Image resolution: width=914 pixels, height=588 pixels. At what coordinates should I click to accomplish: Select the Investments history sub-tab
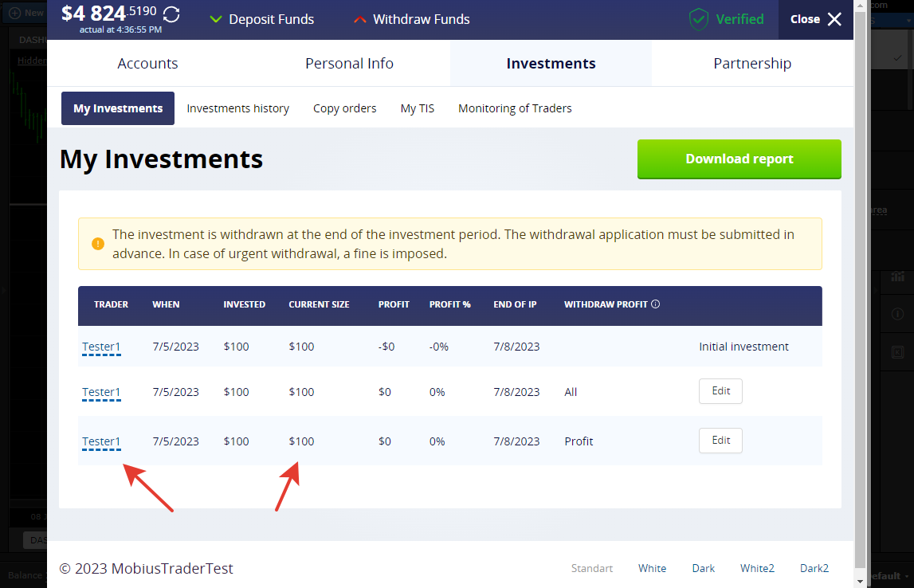[237, 108]
